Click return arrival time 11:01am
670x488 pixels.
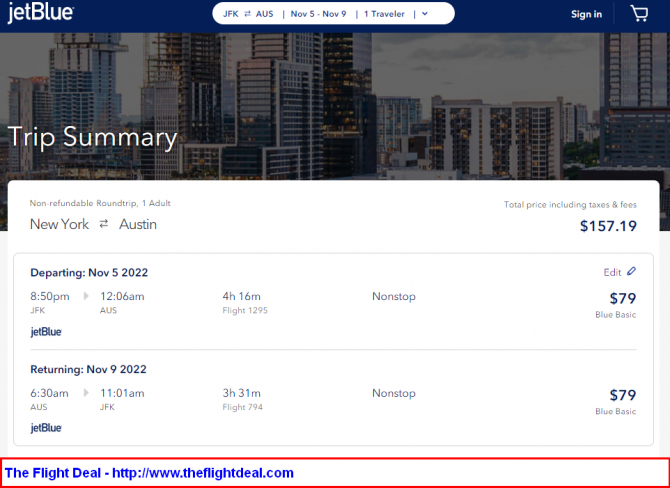tap(122, 393)
